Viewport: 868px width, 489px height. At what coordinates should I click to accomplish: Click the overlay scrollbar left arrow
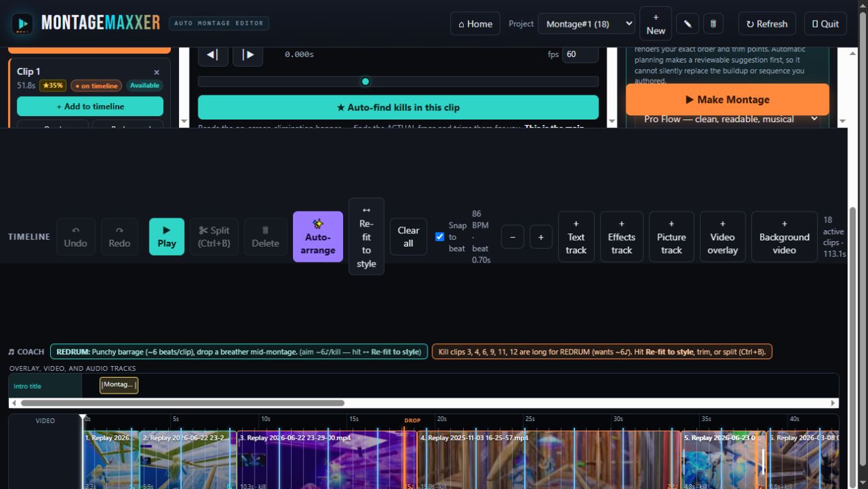pos(13,403)
